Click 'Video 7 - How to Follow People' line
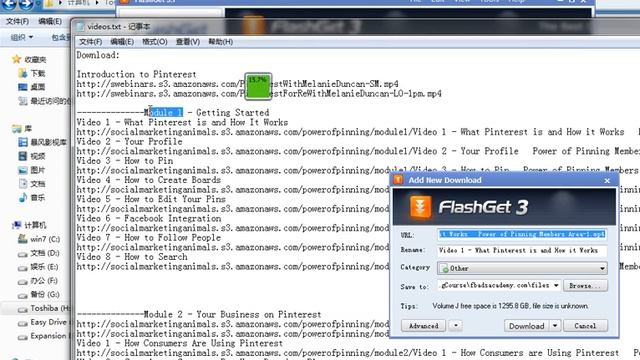Image resolution: width=640 pixels, height=360 pixels. [x=149, y=238]
